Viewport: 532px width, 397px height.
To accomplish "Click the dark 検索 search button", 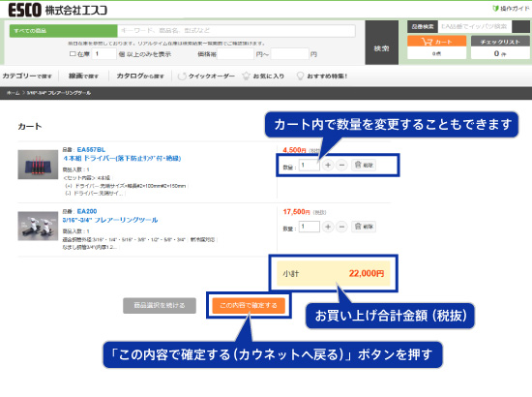I will [382, 43].
